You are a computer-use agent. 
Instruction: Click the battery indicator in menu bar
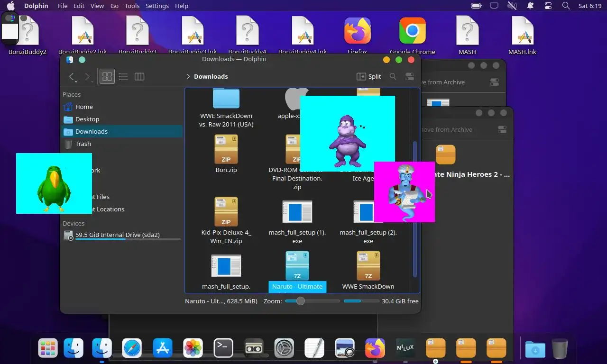coord(476,6)
